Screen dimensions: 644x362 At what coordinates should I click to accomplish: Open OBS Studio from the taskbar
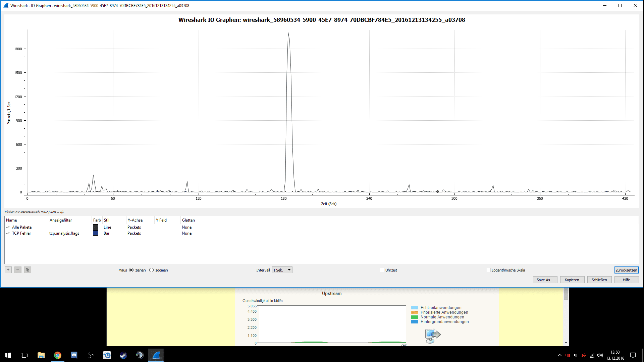(91, 355)
